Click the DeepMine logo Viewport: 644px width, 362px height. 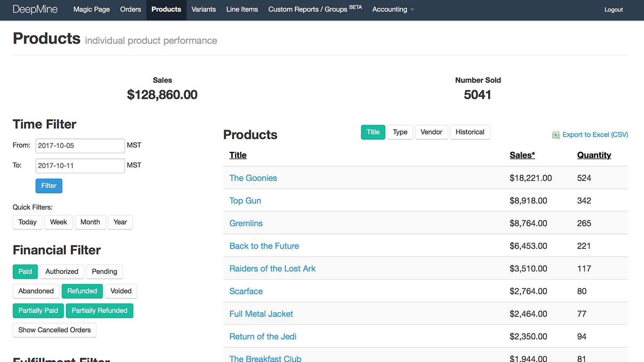[35, 9]
